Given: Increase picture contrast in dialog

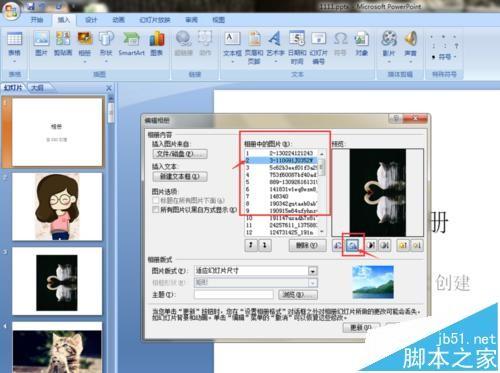Looking at the screenshot, I should point(371,246).
